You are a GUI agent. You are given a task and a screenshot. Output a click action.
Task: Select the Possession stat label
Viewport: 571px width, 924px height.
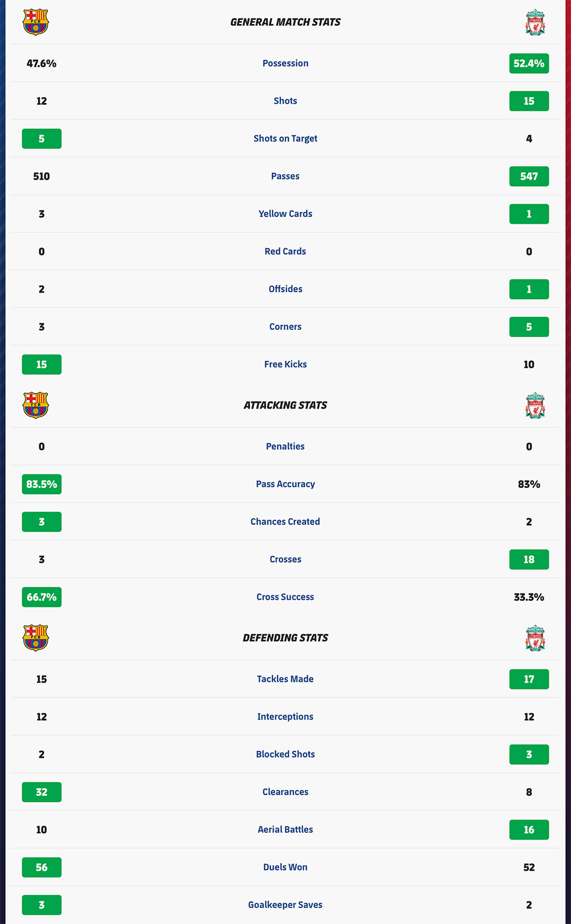285,63
